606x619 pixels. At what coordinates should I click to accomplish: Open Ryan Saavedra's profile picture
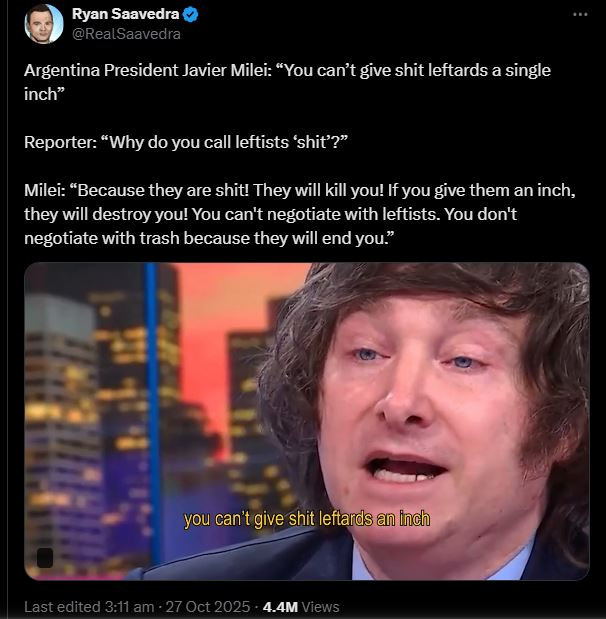point(43,23)
